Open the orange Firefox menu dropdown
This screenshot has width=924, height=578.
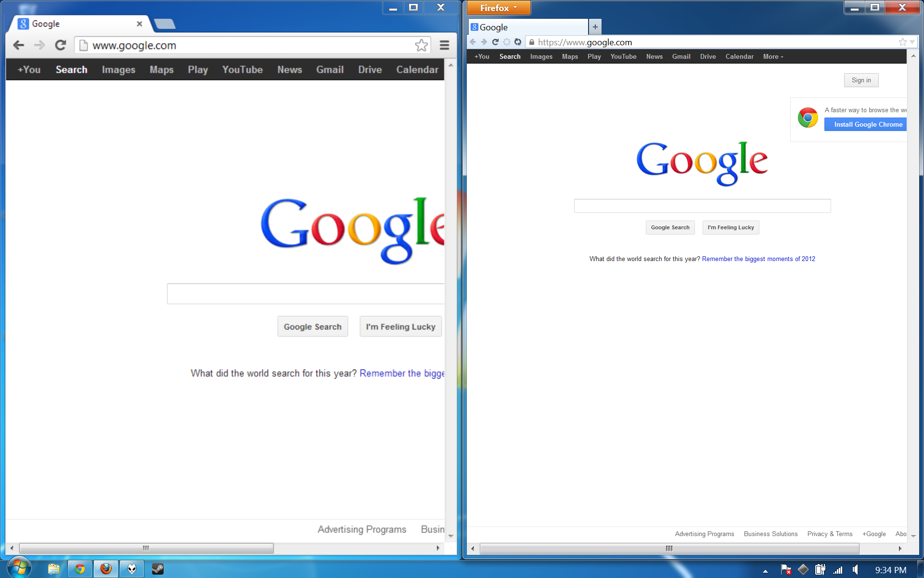tap(498, 8)
